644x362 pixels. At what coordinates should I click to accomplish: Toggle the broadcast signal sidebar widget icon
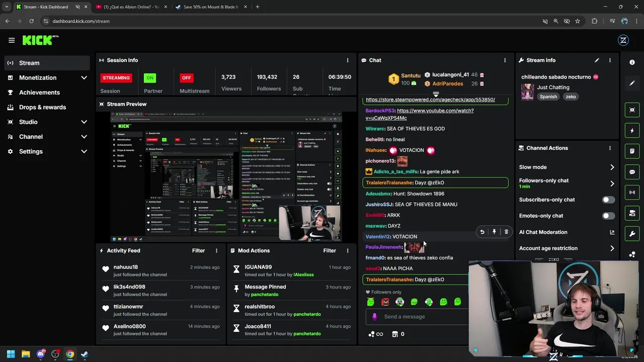[632, 193]
